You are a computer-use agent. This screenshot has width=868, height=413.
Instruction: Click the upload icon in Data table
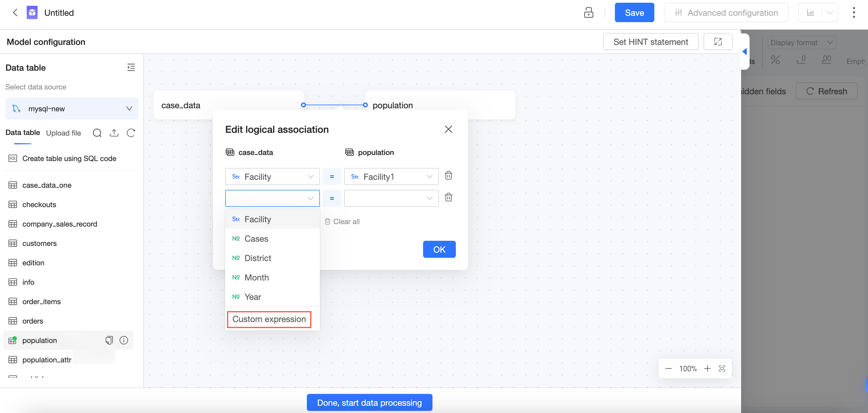[x=114, y=133]
